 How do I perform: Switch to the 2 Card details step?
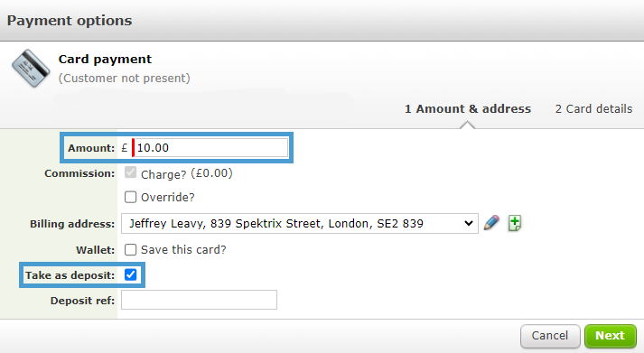[x=593, y=108]
